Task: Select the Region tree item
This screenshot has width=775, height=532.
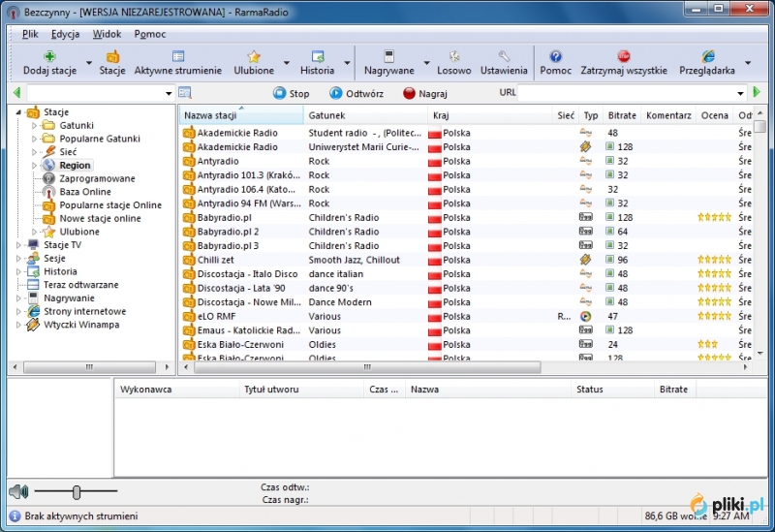Action: (75, 165)
